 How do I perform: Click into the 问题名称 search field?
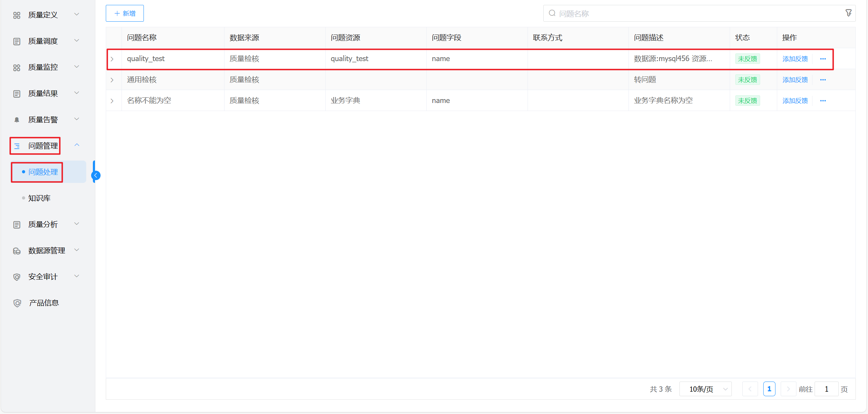click(695, 14)
